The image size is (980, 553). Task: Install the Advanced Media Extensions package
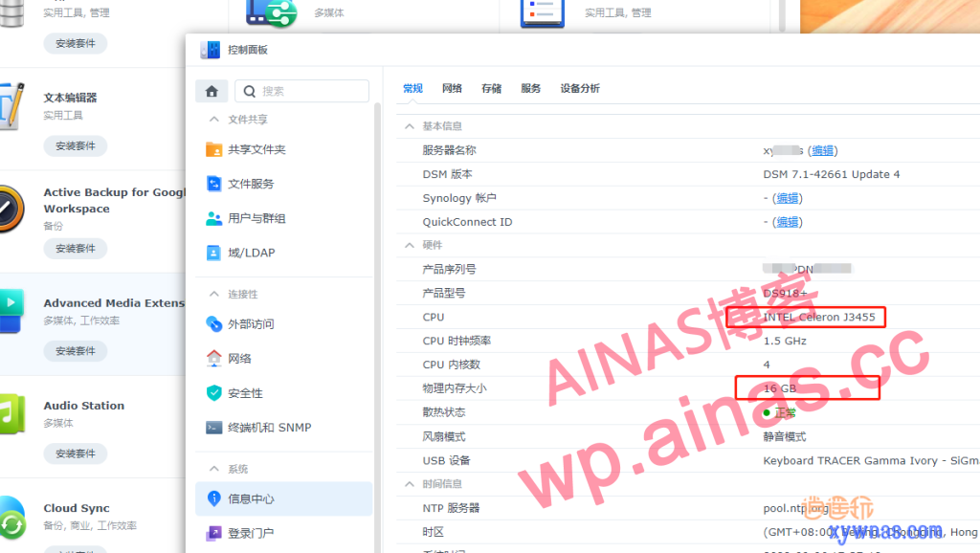(76, 350)
